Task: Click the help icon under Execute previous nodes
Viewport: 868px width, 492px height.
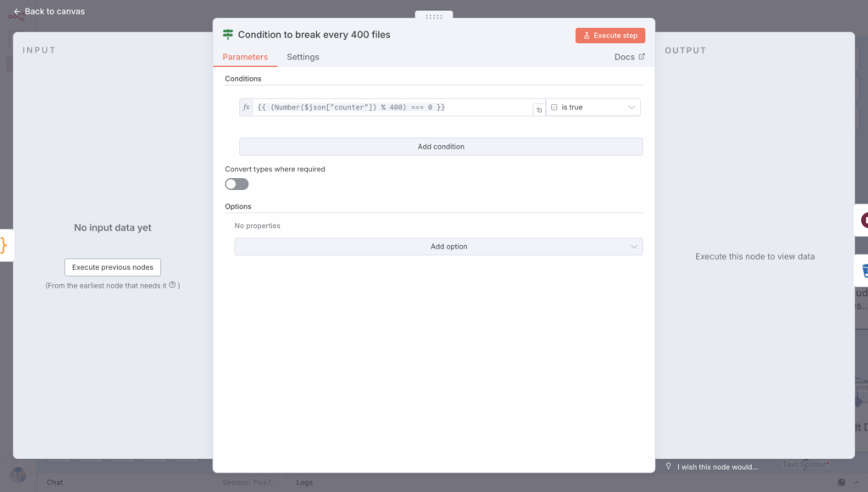Action: (172, 286)
